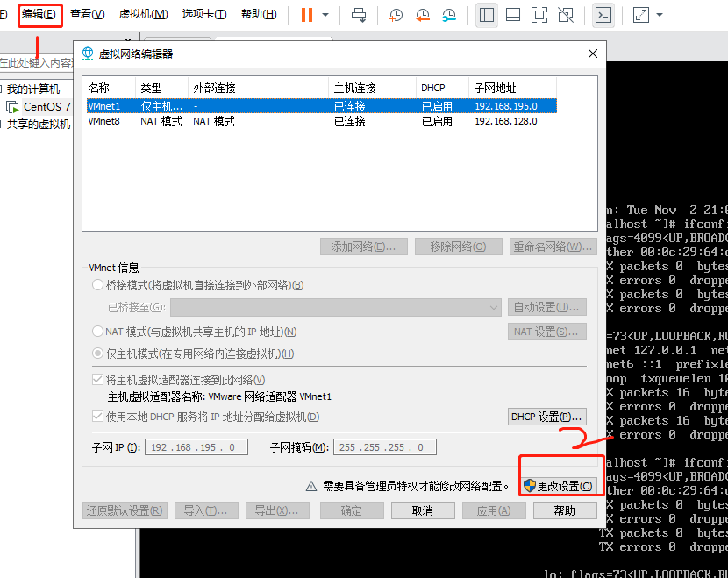Click the 子网掩码 input field
Image resolution: width=728 pixels, height=578 pixels.
click(385, 447)
